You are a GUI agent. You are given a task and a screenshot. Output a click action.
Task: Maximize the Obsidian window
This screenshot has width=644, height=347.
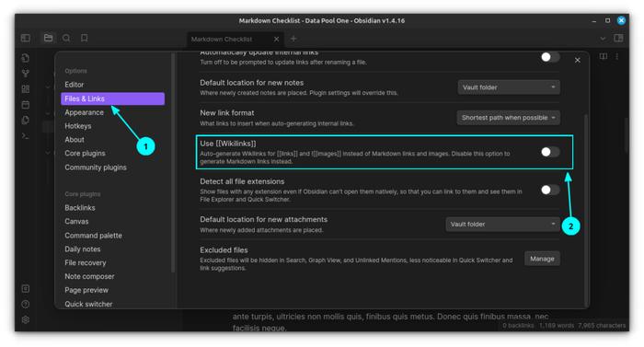pos(607,20)
